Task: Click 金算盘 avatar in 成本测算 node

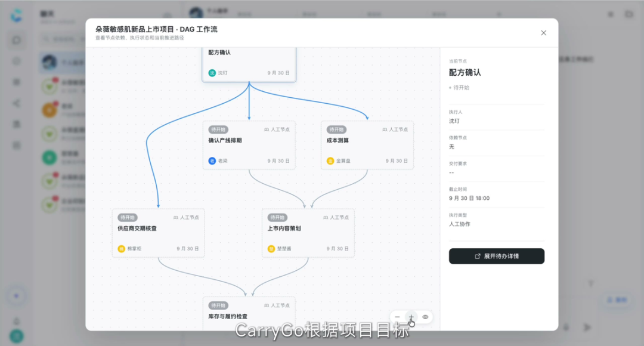Action: [x=330, y=160]
